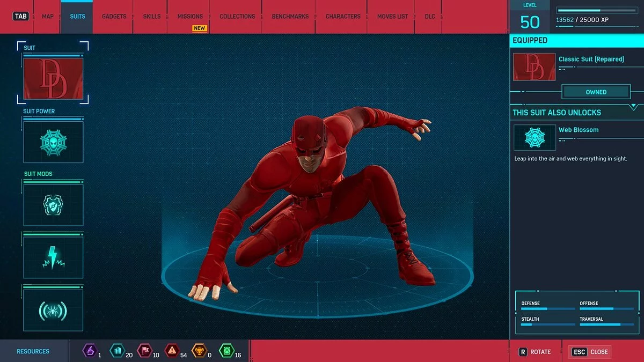Switch to the GADGETS tab
This screenshot has height=362, width=644.
[x=114, y=16]
